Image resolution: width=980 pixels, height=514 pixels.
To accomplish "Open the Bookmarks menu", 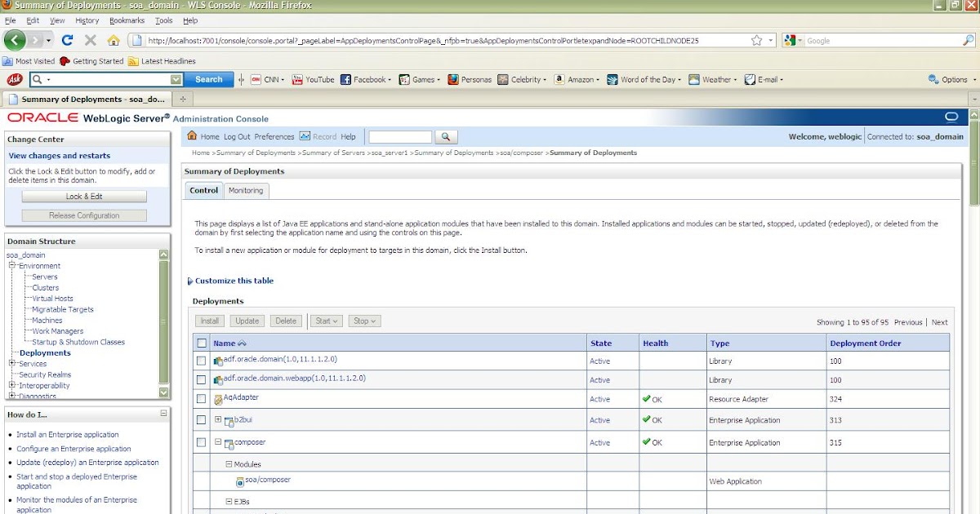I will 127,20.
